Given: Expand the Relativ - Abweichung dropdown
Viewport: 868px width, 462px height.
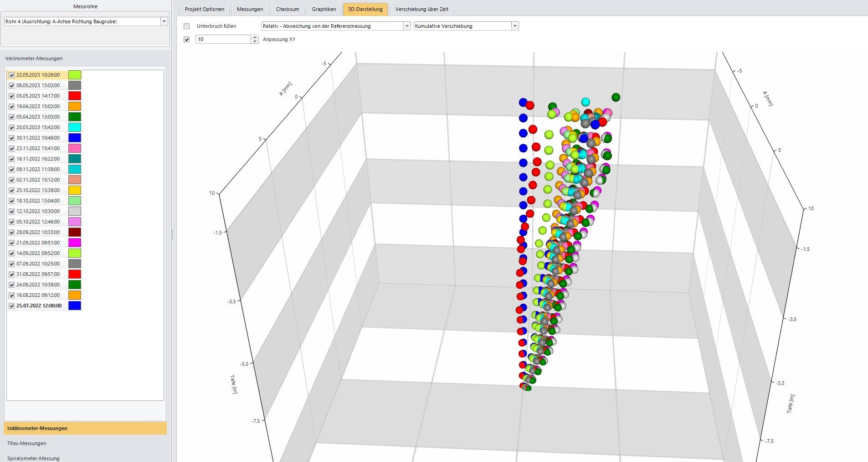Looking at the screenshot, I should point(407,26).
